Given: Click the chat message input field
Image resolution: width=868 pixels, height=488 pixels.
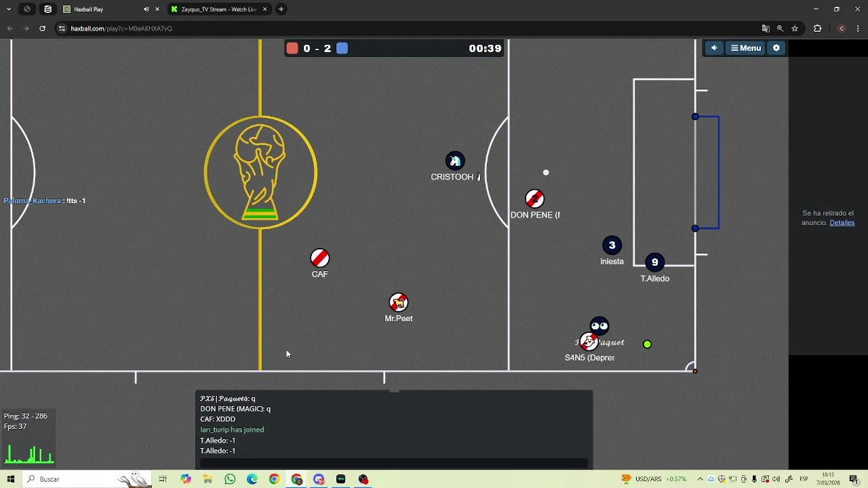Looking at the screenshot, I should [394, 463].
